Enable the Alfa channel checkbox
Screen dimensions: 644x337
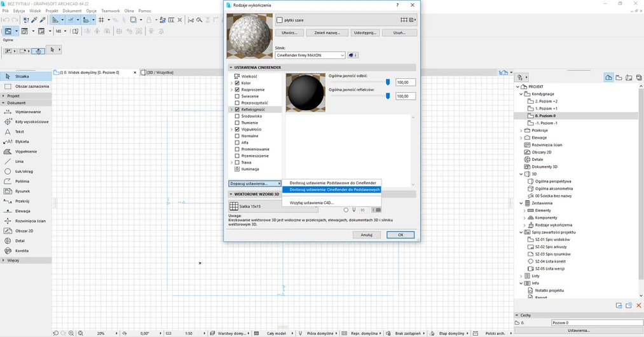237,142
